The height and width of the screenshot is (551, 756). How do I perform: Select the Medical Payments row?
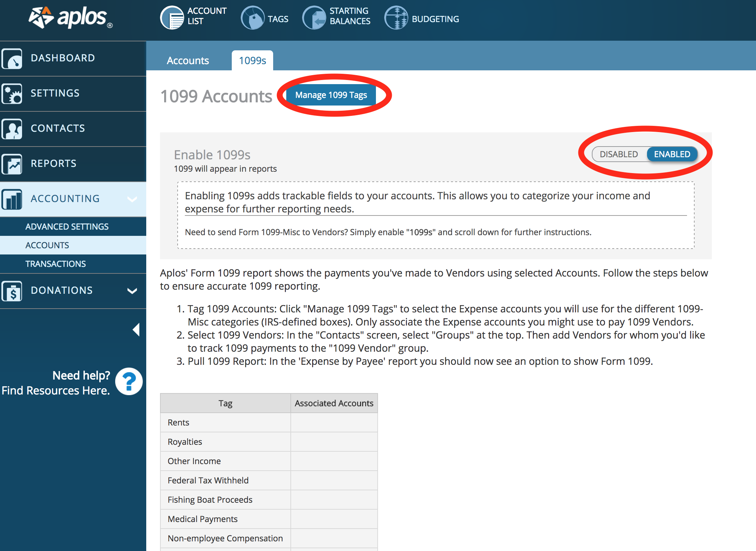(x=269, y=519)
